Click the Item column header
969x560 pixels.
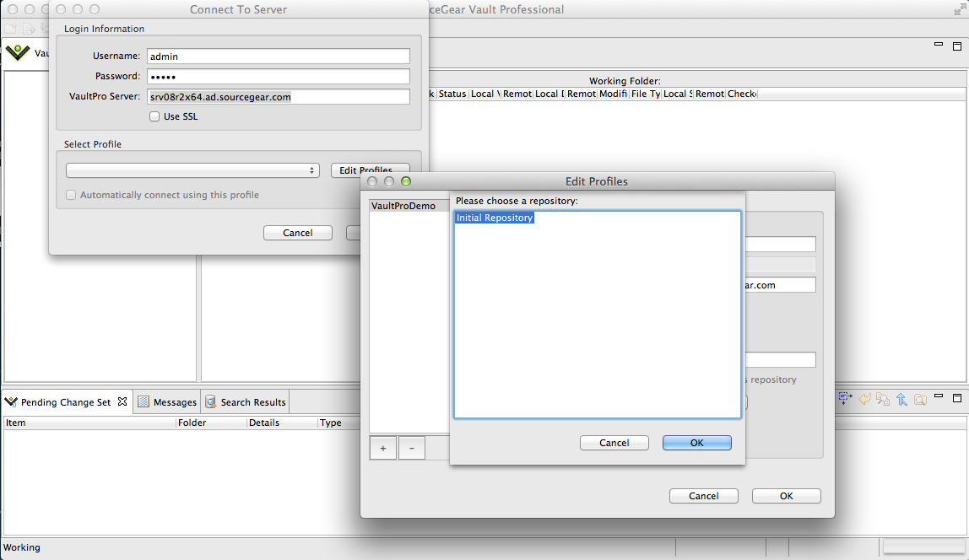[89, 423]
